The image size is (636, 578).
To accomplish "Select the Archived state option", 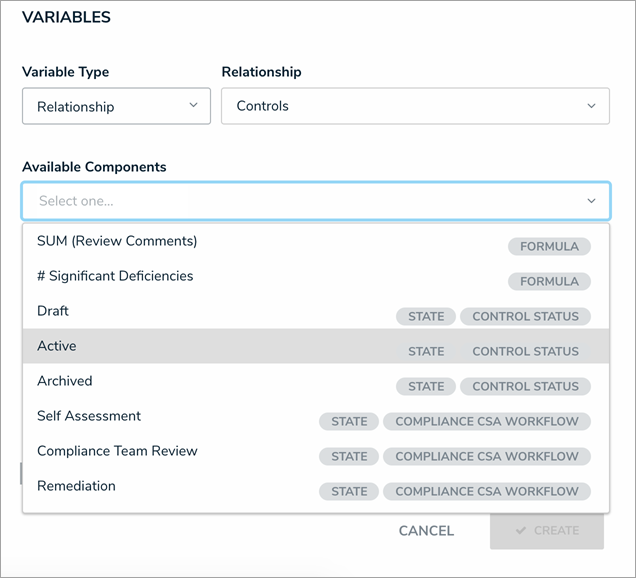I will coord(65,381).
